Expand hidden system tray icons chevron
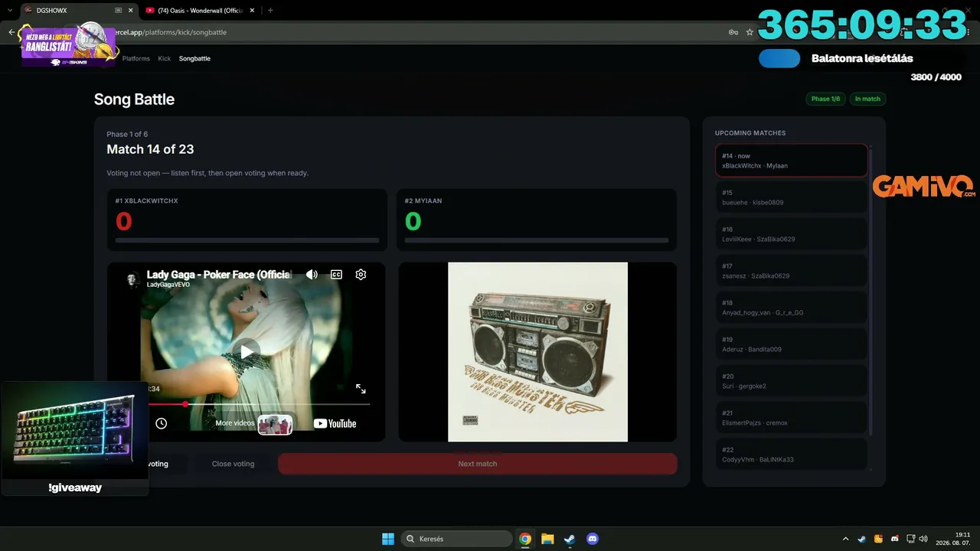Viewport: 980px width, 551px height. (845, 539)
